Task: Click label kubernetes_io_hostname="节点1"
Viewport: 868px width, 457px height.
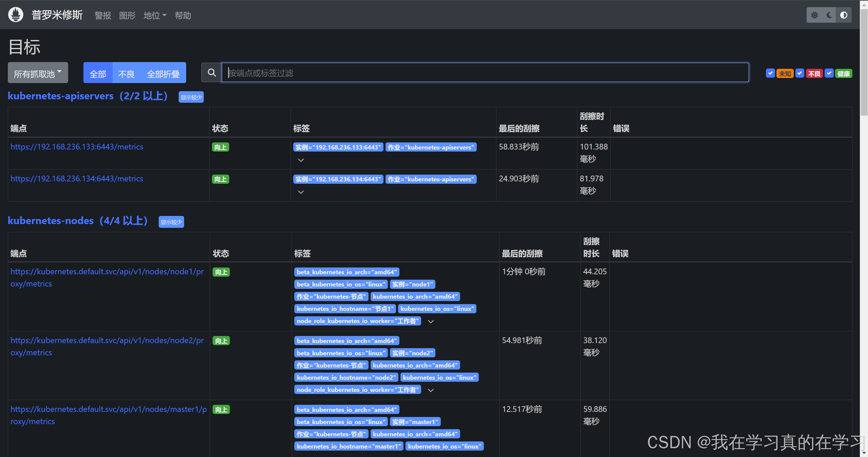Action: tap(345, 309)
